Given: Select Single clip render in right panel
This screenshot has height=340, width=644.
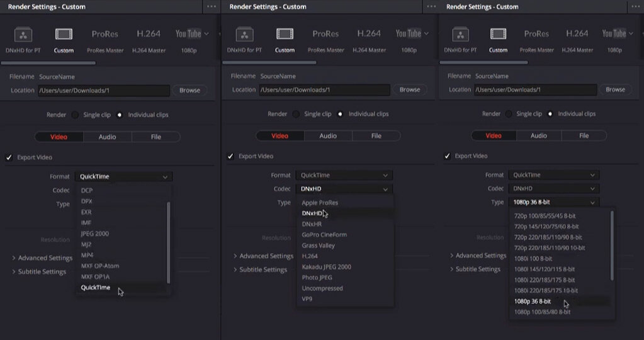Looking at the screenshot, I should tap(509, 114).
